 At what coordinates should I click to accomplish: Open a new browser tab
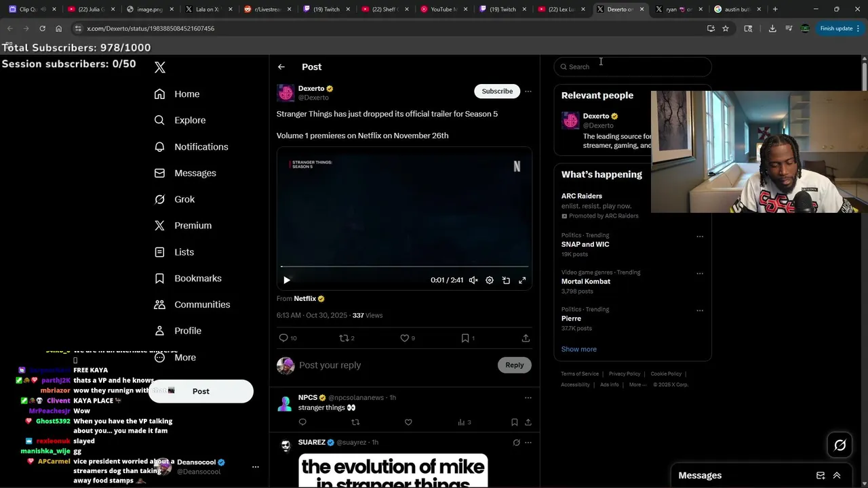tap(775, 9)
